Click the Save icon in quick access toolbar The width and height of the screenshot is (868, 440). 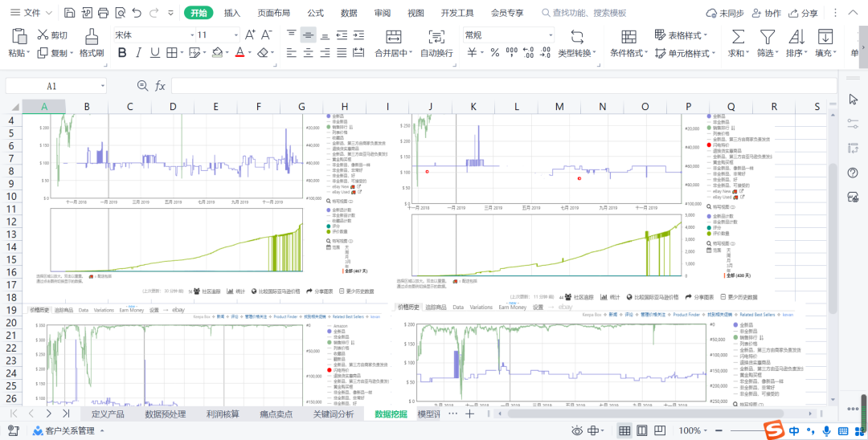point(70,13)
